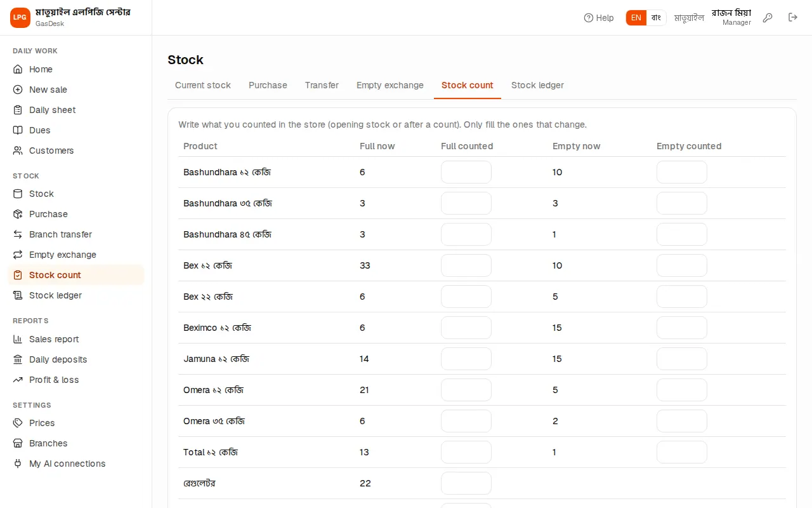The width and height of the screenshot is (812, 508).
Task: Click the New sale plus-circle icon
Action: (x=18, y=90)
